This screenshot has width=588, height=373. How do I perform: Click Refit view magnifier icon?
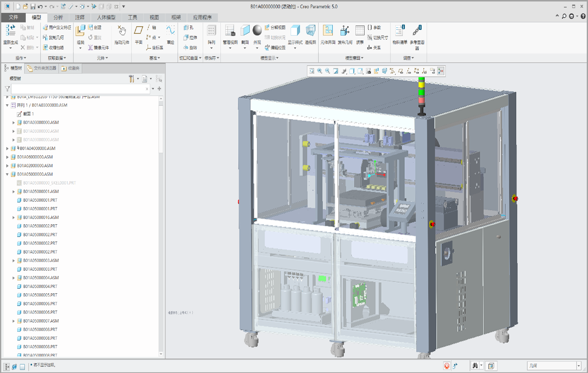tap(312, 71)
